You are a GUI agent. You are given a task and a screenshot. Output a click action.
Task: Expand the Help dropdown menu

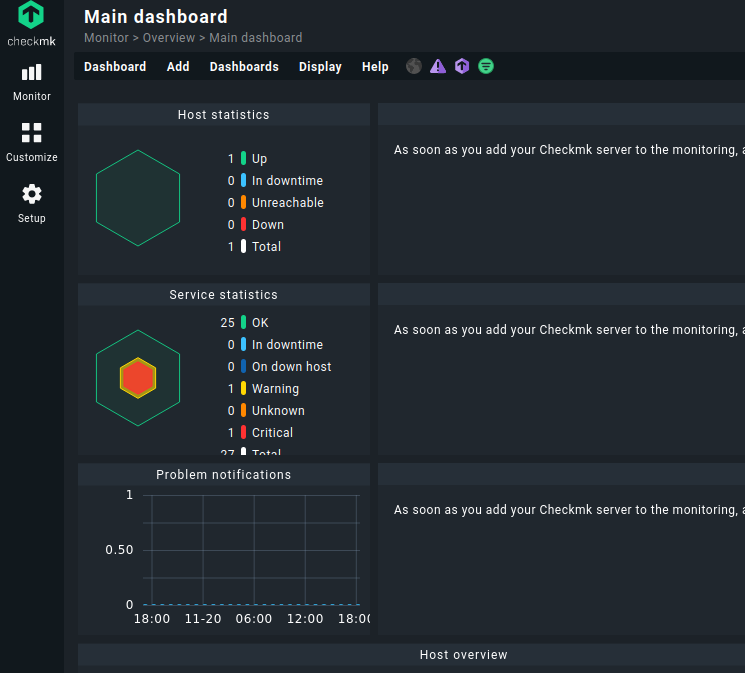click(x=375, y=67)
